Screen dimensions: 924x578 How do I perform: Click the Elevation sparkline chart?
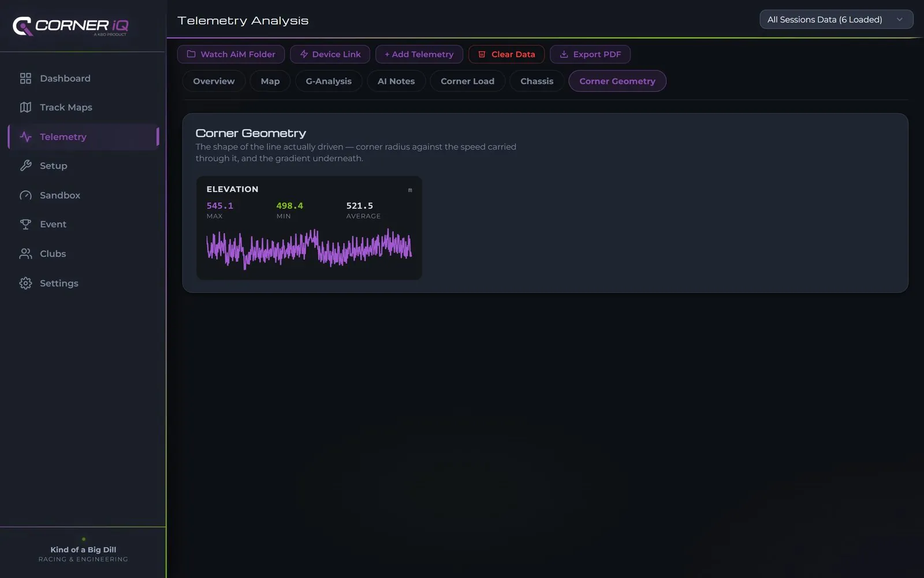pos(309,249)
